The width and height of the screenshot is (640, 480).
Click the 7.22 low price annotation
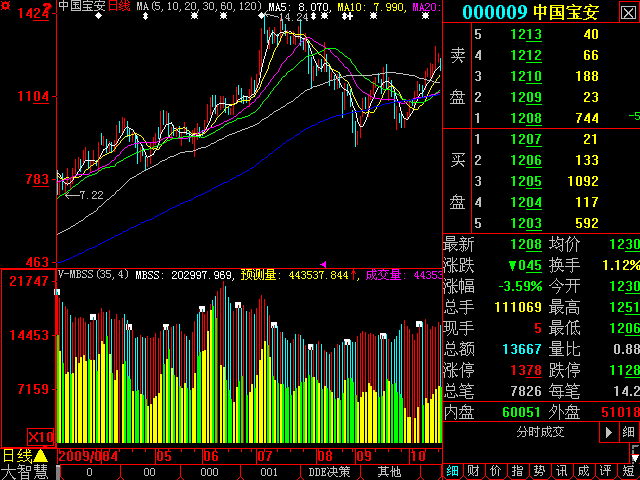click(91, 196)
